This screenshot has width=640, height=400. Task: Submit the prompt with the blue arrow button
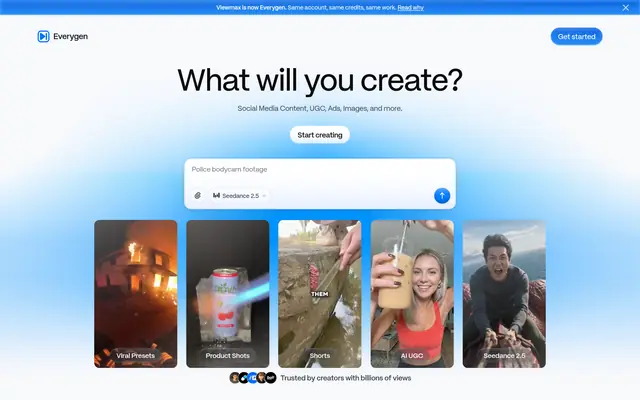click(442, 196)
